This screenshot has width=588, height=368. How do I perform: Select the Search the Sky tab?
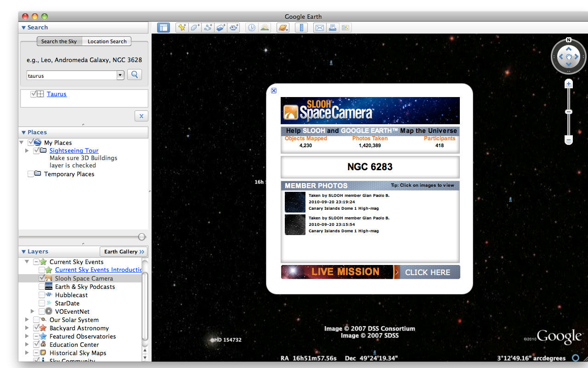tap(59, 41)
